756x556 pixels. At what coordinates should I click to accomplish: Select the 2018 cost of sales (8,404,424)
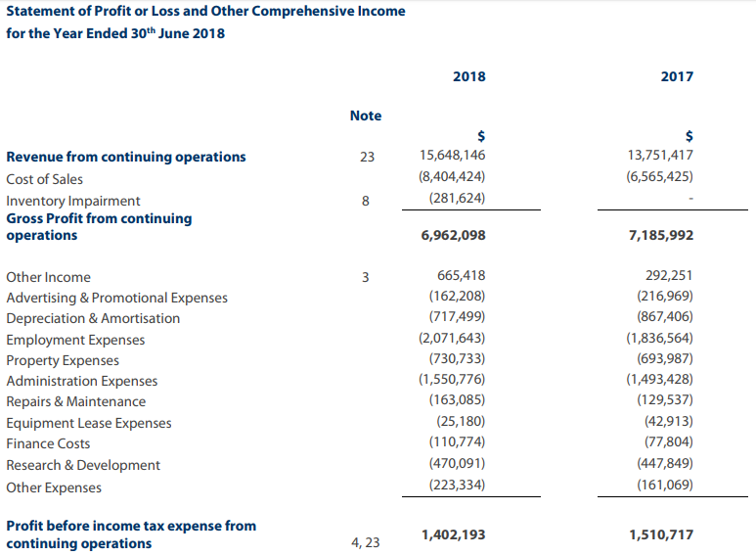[452, 176]
